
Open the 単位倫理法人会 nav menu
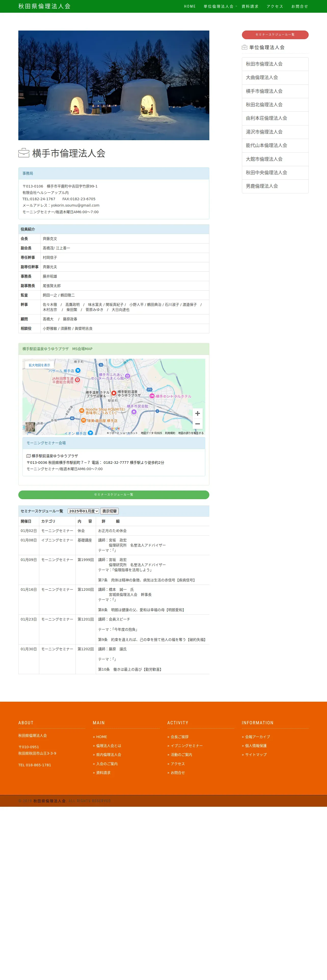pyautogui.click(x=219, y=6)
